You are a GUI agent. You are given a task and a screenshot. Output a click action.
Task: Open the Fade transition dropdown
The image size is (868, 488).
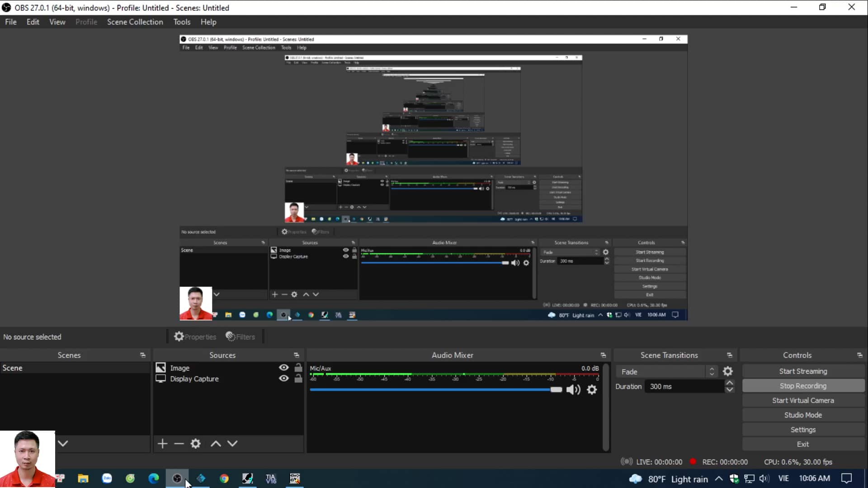point(667,371)
